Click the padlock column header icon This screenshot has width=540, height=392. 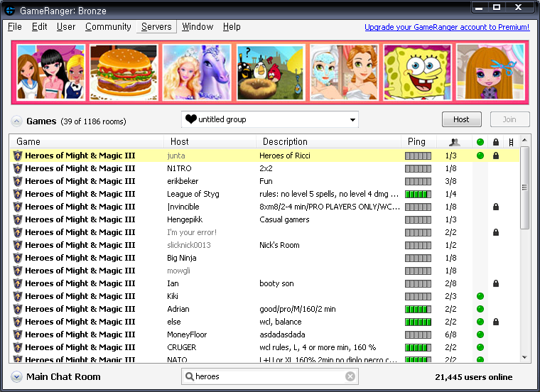pos(496,142)
